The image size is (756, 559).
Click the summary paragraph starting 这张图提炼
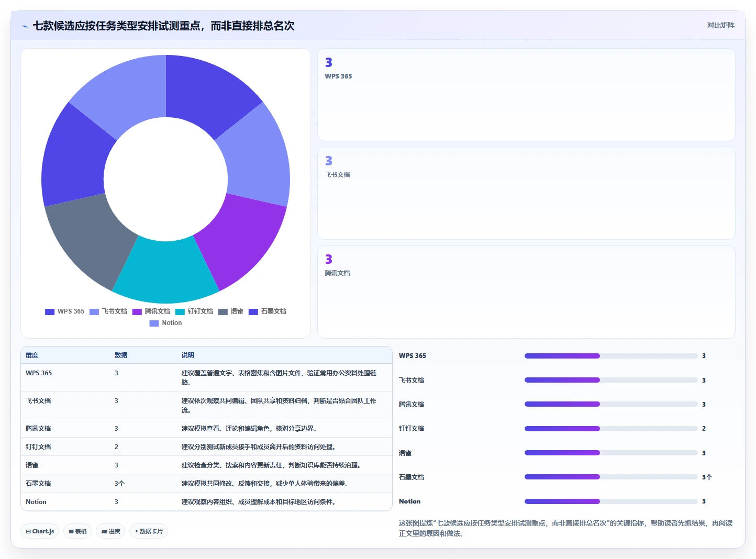(565, 528)
